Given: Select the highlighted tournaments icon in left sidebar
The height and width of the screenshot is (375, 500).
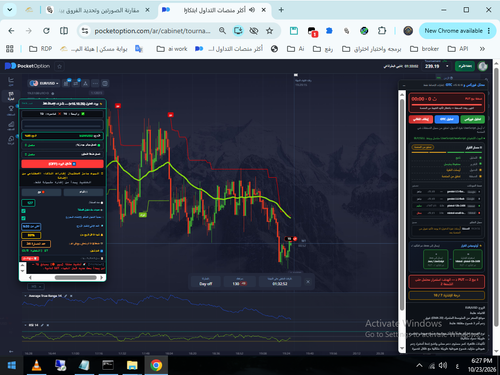Looking at the screenshot, I should 11,96.
